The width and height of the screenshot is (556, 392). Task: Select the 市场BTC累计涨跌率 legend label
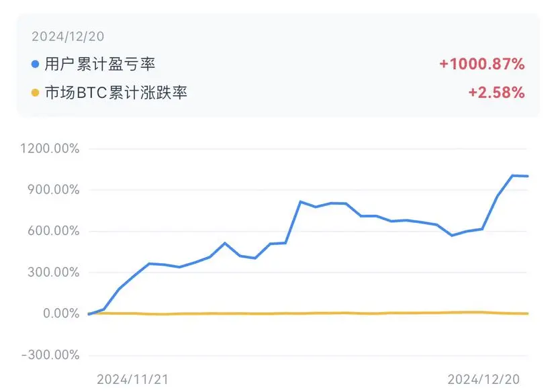coord(116,93)
